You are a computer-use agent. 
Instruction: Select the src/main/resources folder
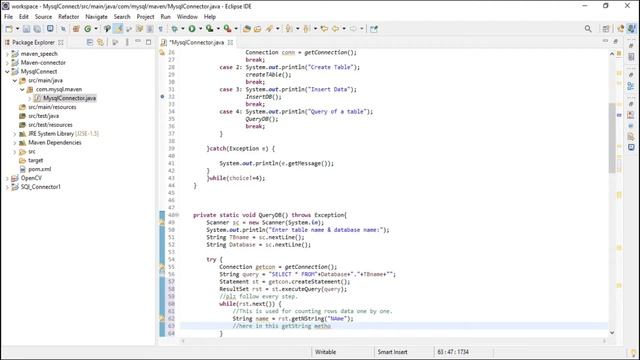(x=52, y=107)
